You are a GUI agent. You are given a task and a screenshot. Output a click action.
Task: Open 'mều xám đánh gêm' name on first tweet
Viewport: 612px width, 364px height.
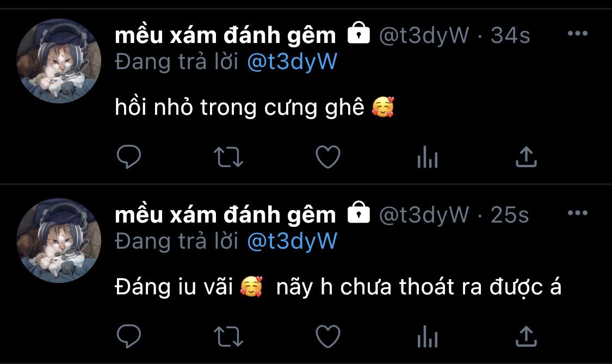click(x=225, y=35)
